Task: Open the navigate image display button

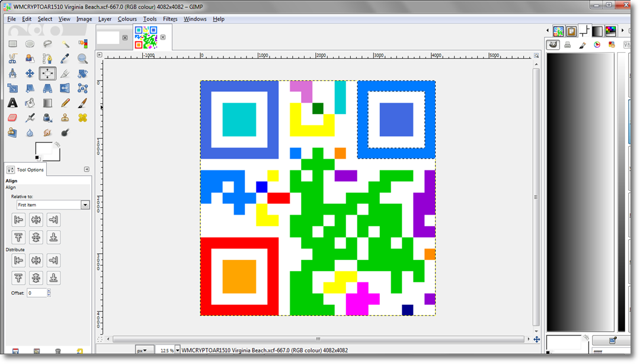Action: coord(537,339)
